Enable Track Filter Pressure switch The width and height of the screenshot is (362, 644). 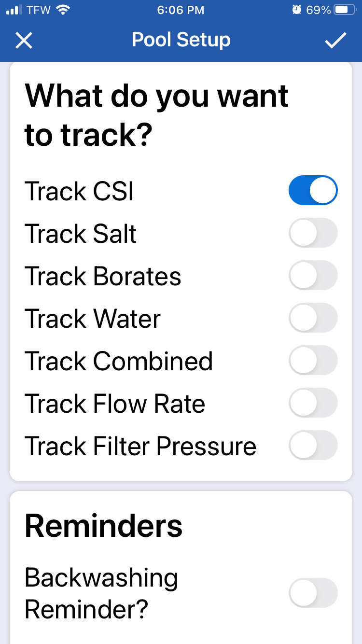[x=313, y=445]
